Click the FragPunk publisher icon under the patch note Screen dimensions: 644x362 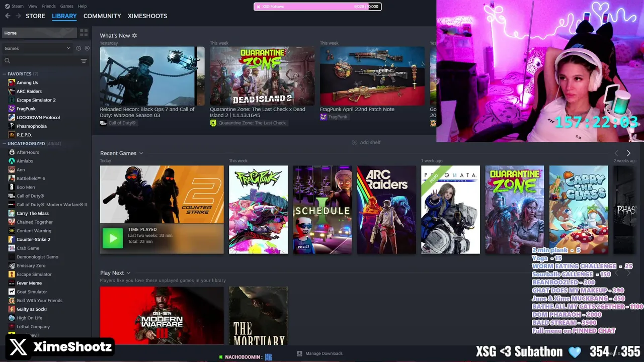(324, 117)
